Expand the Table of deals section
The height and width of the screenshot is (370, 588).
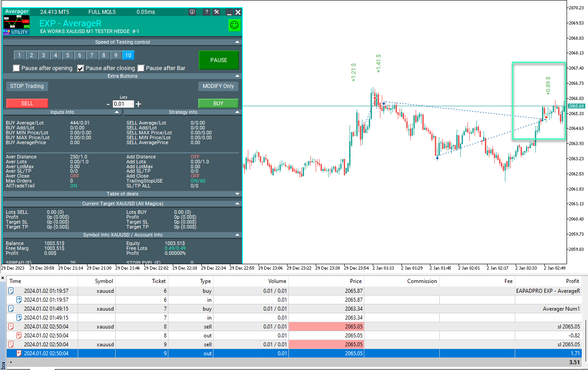(238, 194)
